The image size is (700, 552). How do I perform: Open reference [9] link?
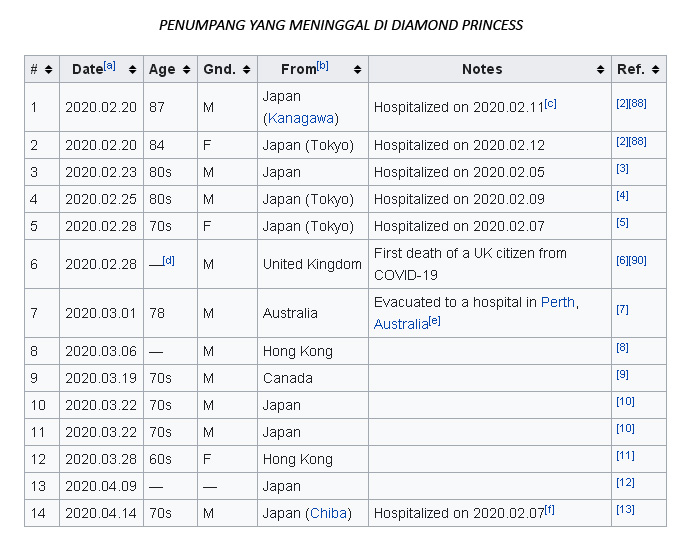[622, 374]
